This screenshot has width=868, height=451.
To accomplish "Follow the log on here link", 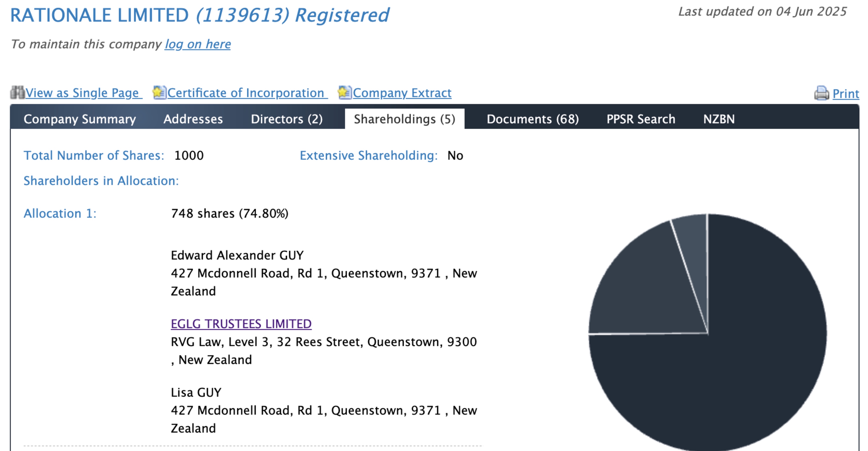I will pyautogui.click(x=197, y=44).
